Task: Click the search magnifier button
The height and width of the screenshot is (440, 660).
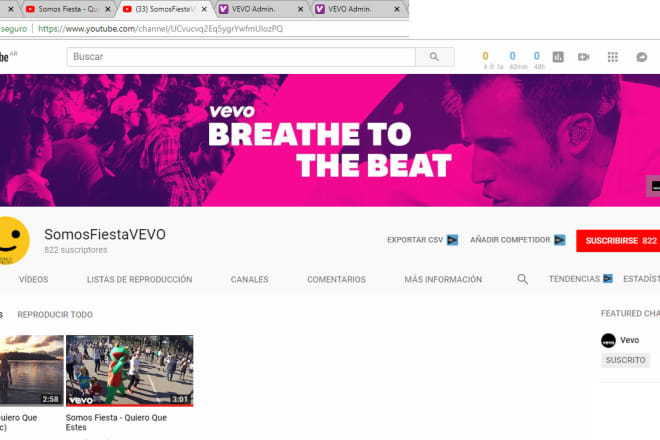Action: click(x=434, y=57)
